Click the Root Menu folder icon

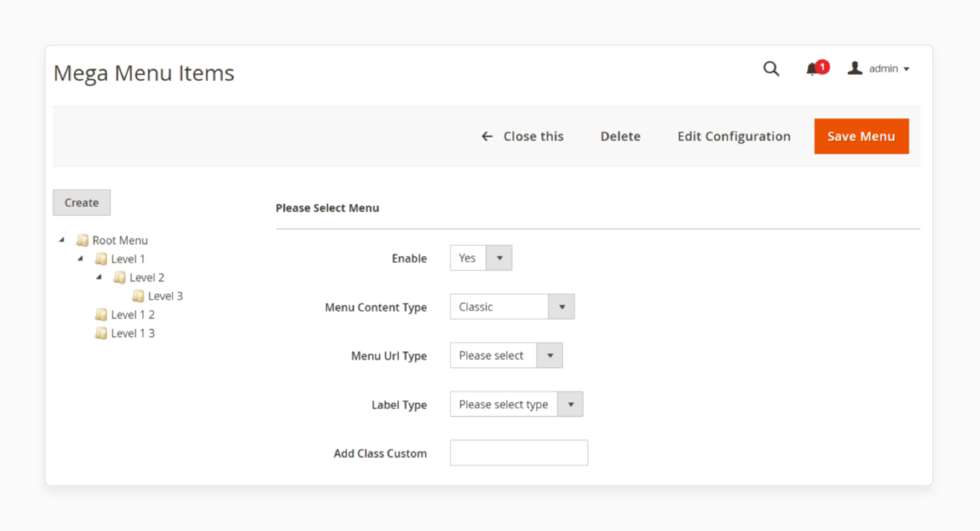pyautogui.click(x=82, y=240)
